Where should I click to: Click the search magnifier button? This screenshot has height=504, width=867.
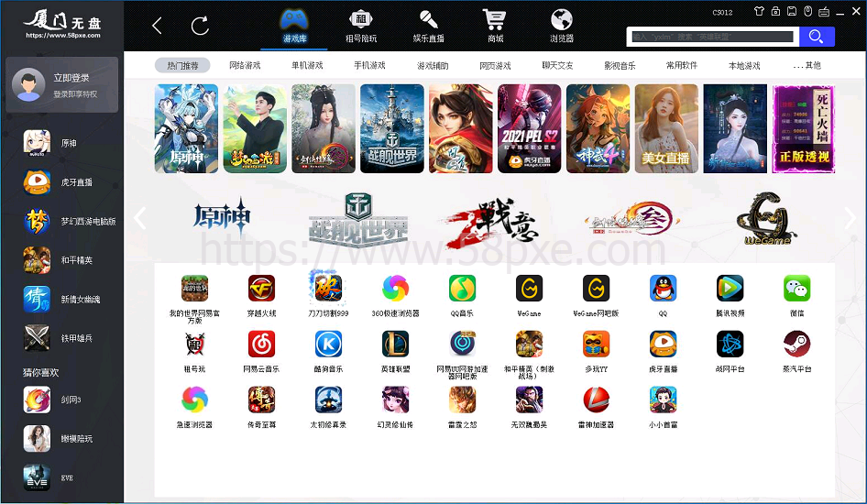point(817,37)
